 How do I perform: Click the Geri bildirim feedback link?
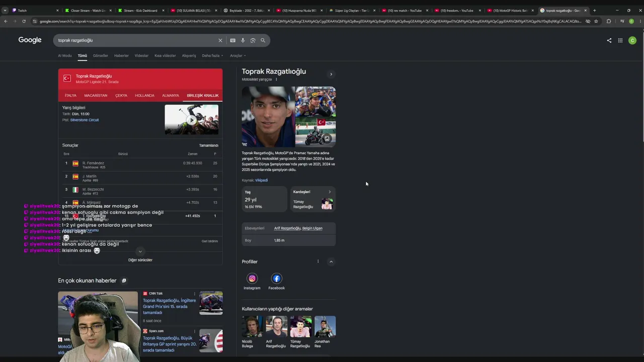tap(210, 241)
